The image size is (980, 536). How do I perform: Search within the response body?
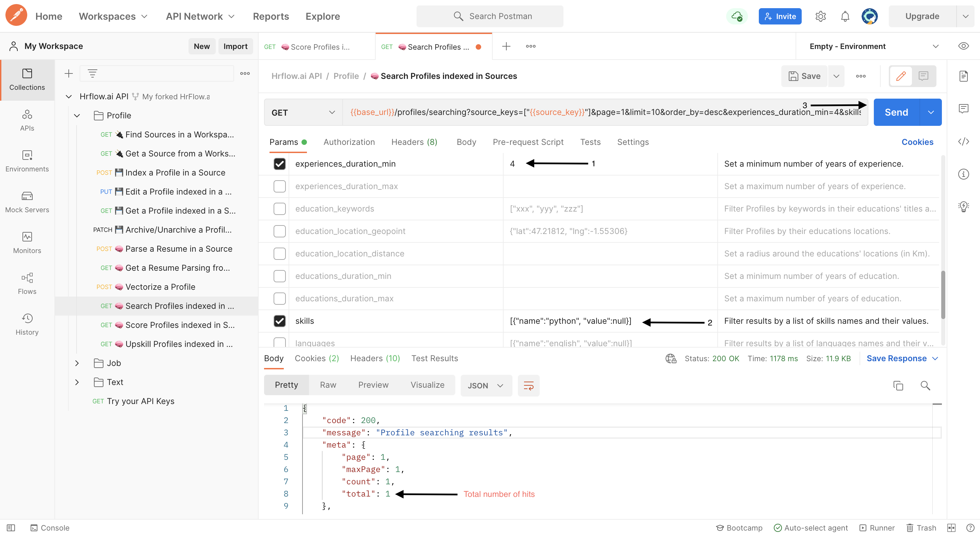[925, 385]
